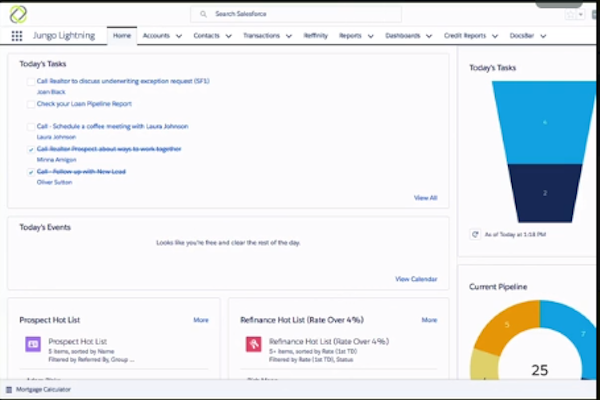This screenshot has width=600, height=400.
Task: Click the favorites star icon
Action: [570, 15]
